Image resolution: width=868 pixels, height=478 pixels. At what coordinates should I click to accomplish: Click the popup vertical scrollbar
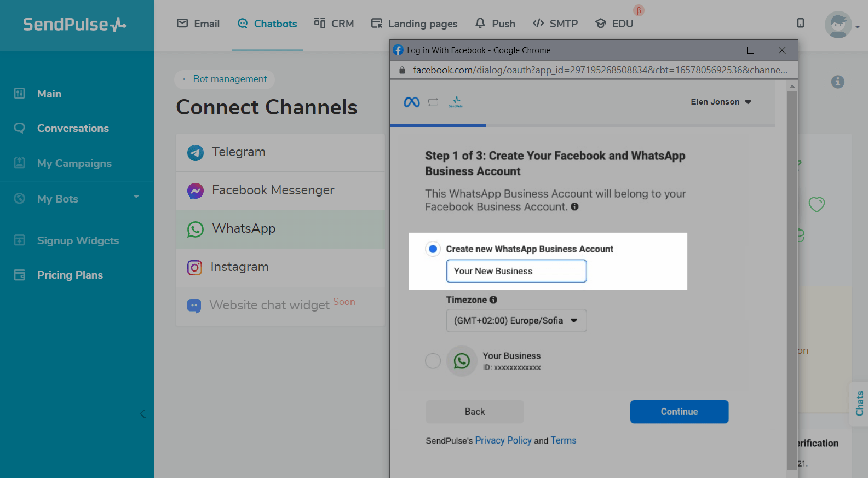click(792, 279)
